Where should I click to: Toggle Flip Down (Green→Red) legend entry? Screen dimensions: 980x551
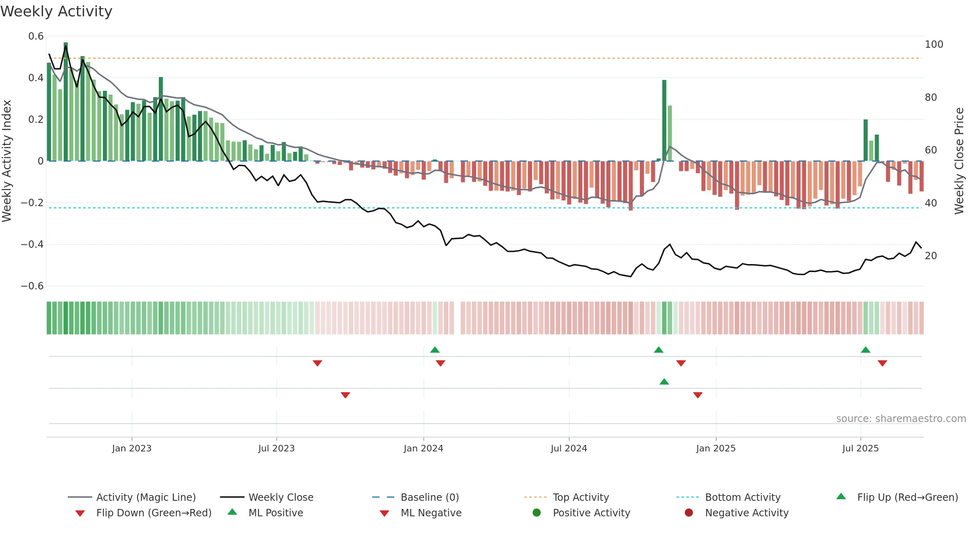143,513
